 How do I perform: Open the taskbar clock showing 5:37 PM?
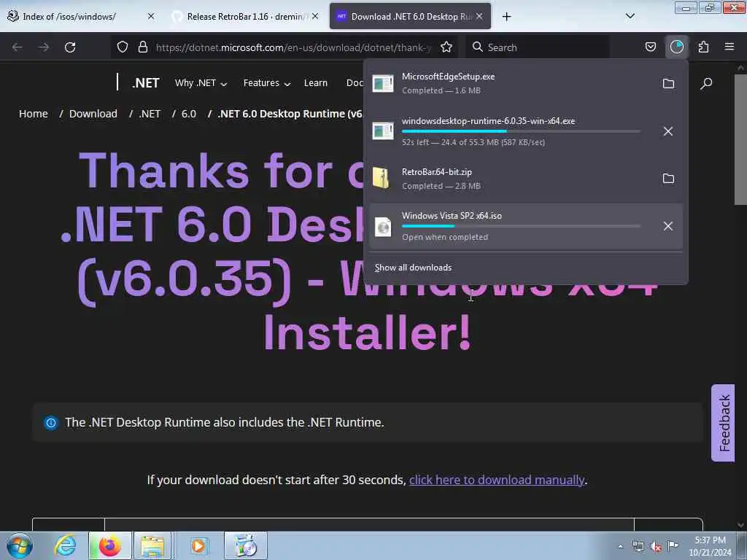point(710,546)
